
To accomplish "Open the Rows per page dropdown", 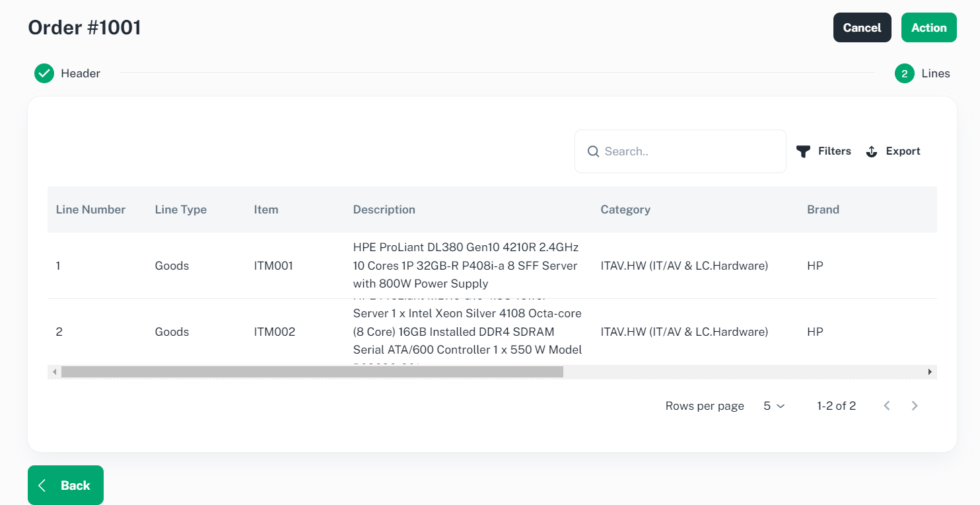I will coord(774,406).
